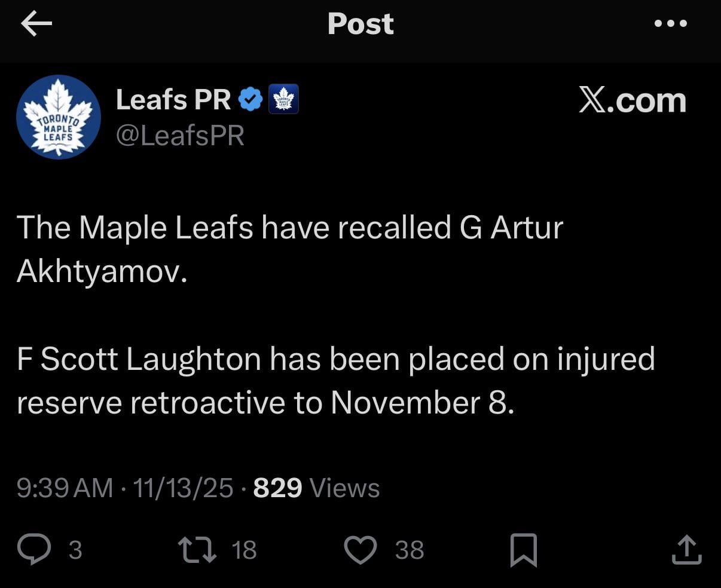Open replies by clicking the 3 count
Viewport: 721px width, 588px height.
(x=75, y=550)
